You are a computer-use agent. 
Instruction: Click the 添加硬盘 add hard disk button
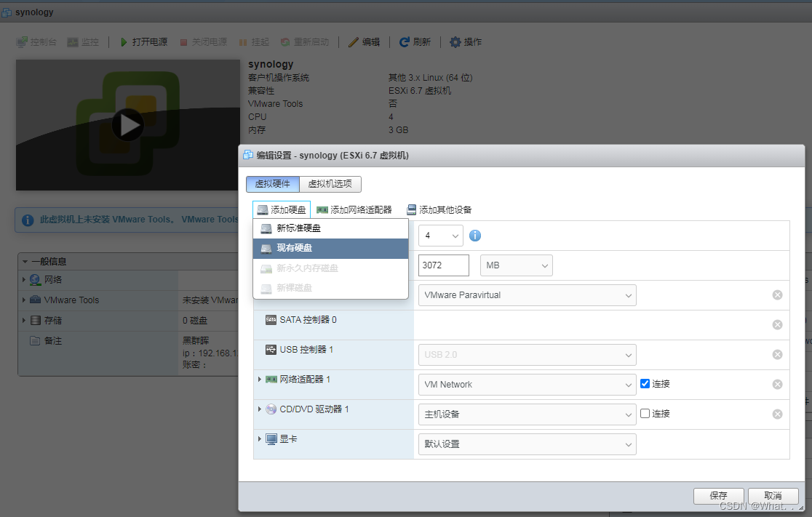(281, 209)
